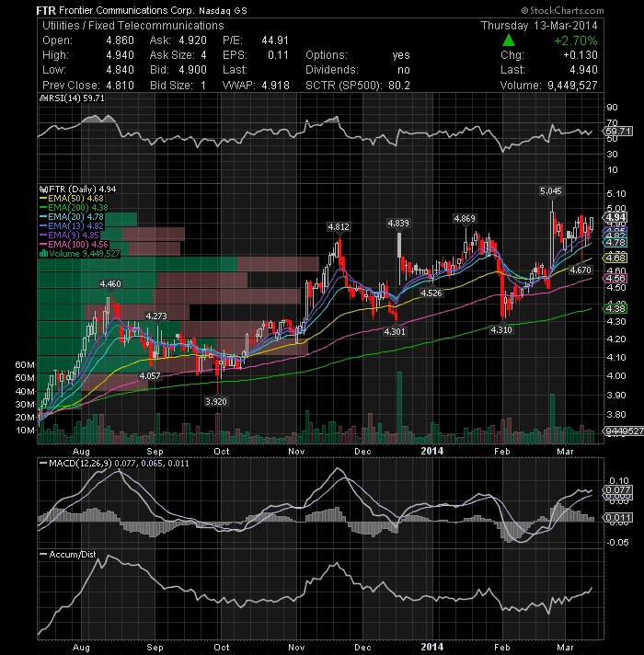Screen dimensions: 644x655
Task: Click the 4.812 November peak annotation
Action: (339, 227)
